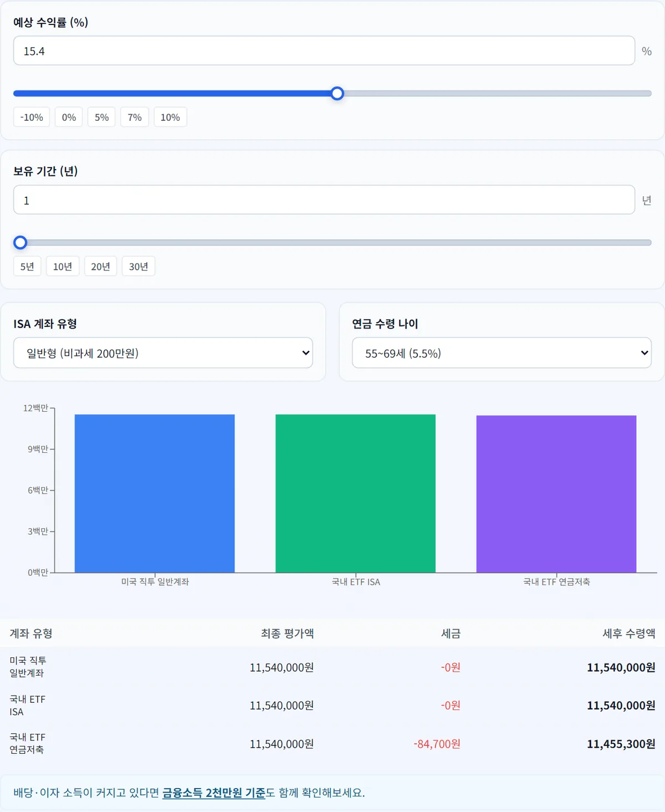Open the ISA 계좌 유형 dropdown

163,353
